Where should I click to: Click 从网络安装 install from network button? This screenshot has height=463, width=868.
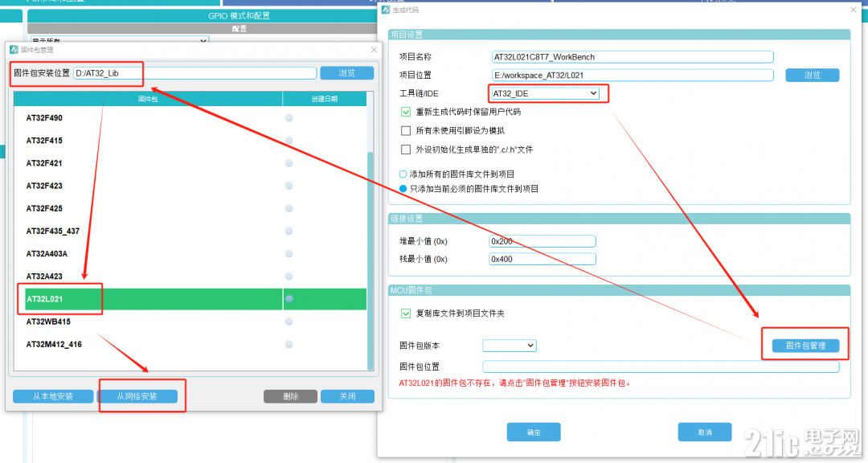pyautogui.click(x=137, y=396)
